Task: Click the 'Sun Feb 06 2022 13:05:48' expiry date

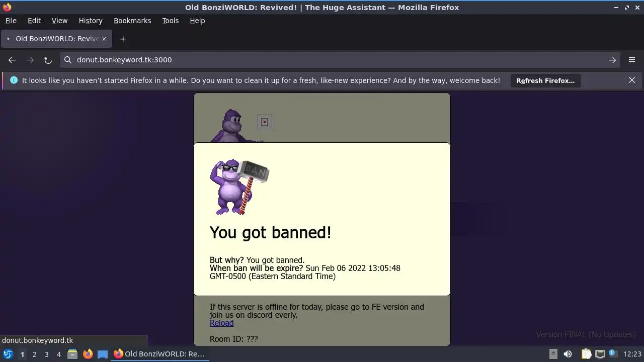Action: click(353, 268)
